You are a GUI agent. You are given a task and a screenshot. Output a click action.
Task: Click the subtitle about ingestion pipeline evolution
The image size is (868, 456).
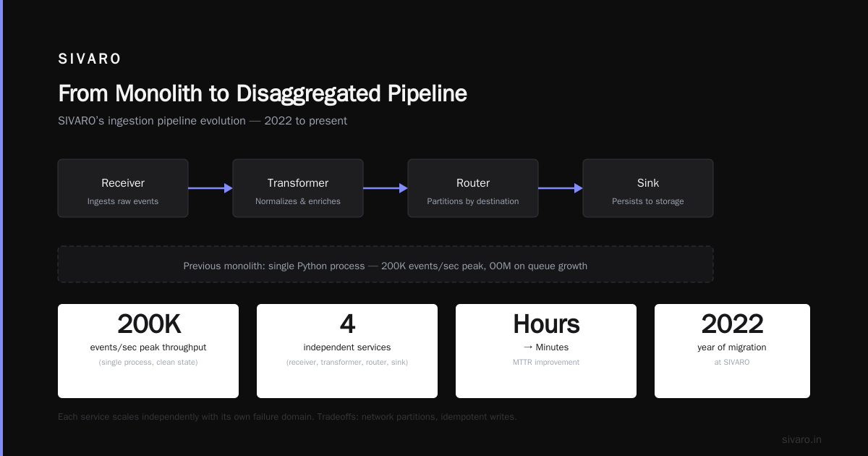pyautogui.click(x=203, y=121)
